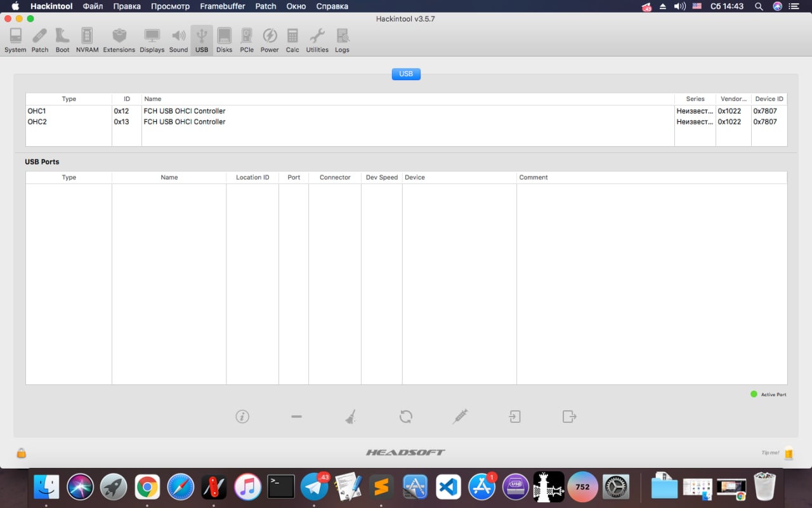The image size is (812, 508).
Task: Open Google Chrome from the Dock
Action: point(147,487)
